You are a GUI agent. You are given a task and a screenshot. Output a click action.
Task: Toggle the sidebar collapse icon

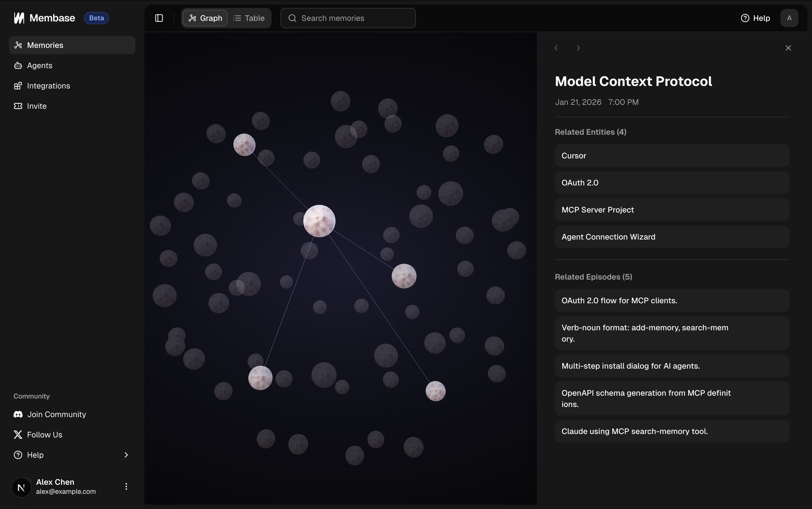click(159, 18)
